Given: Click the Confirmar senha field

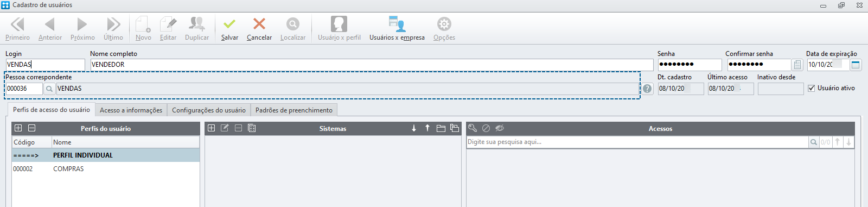Looking at the screenshot, I should [x=759, y=65].
